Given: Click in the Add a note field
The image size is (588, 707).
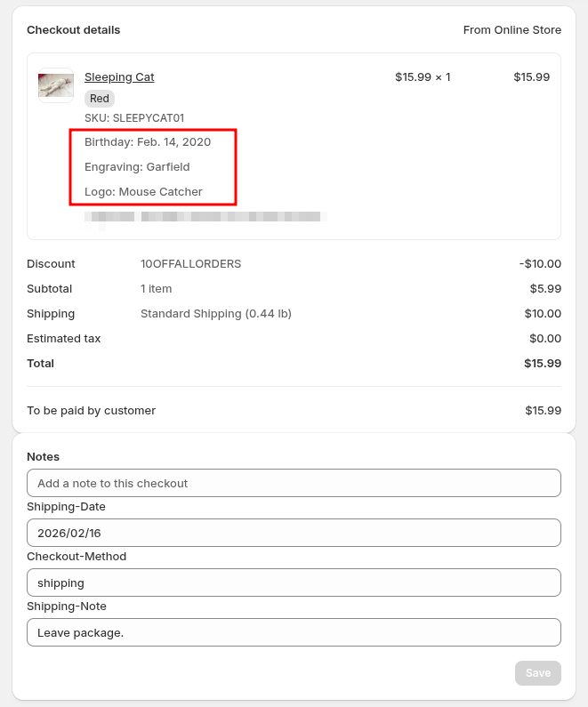Looking at the screenshot, I should (294, 483).
